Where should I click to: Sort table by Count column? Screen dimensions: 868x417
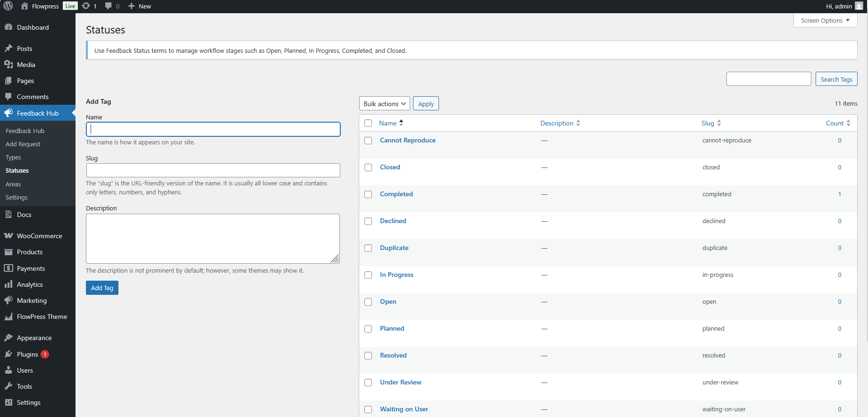tap(838, 123)
